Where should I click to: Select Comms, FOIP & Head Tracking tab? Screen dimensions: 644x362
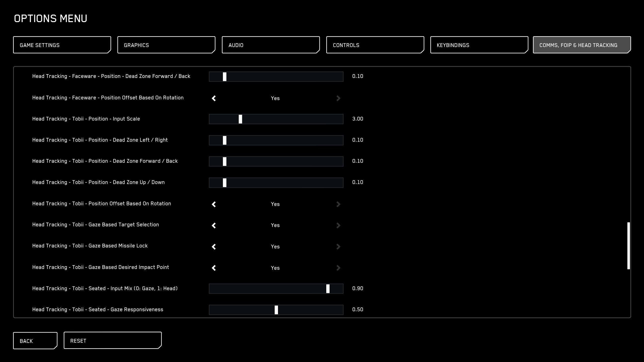coord(582,45)
